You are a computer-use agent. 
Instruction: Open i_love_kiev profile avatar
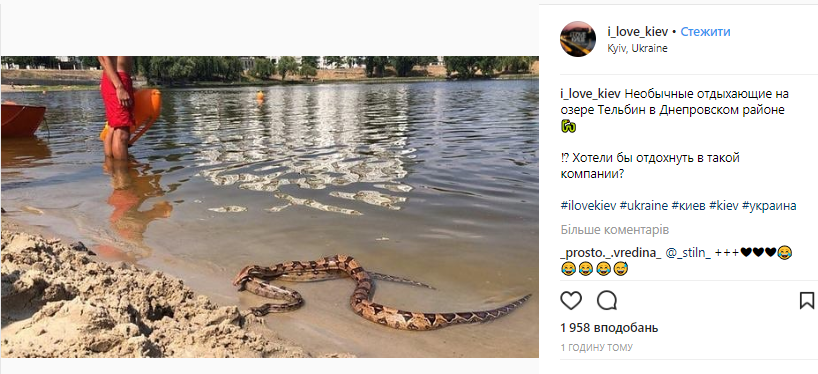pyautogui.click(x=578, y=39)
